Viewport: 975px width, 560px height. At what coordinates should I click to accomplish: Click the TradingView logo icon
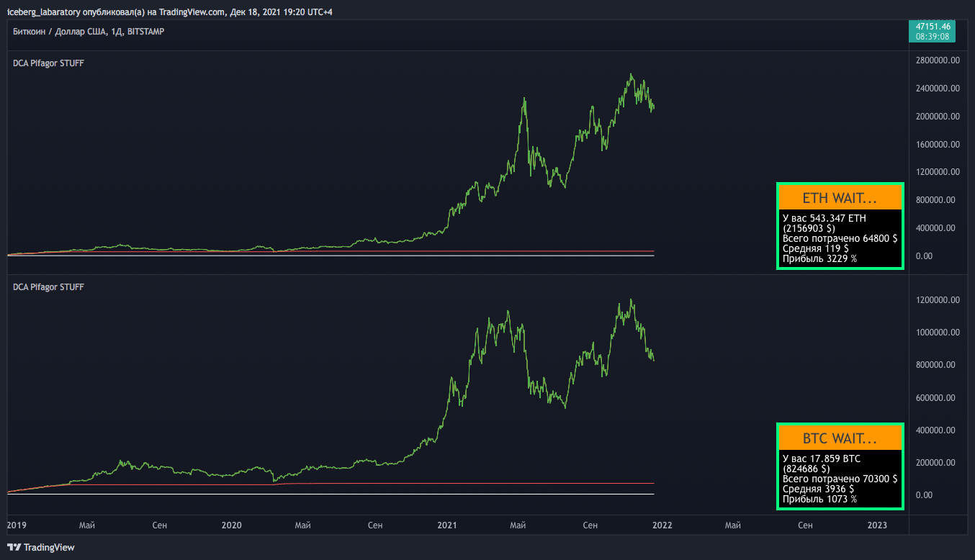click(x=14, y=547)
